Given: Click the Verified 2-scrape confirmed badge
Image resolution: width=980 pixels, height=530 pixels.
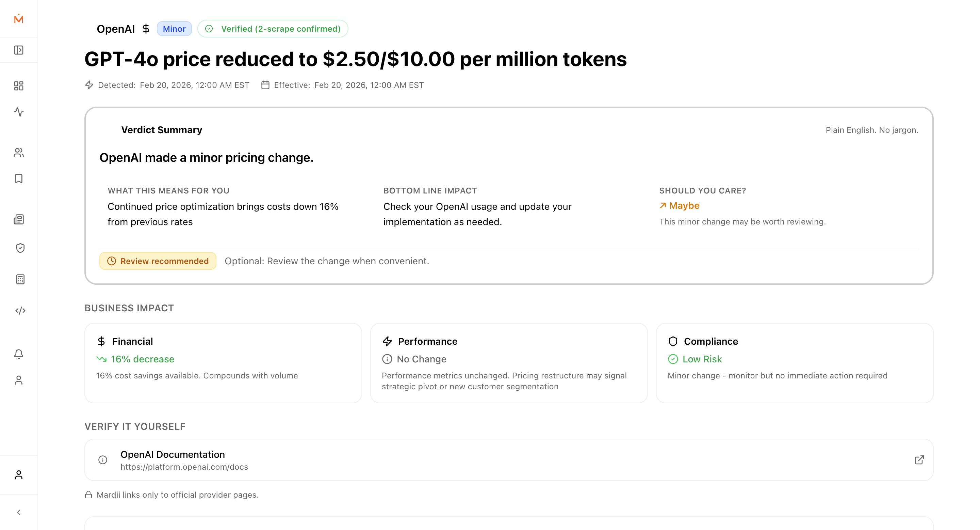Looking at the screenshot, I should pos(272,29).
